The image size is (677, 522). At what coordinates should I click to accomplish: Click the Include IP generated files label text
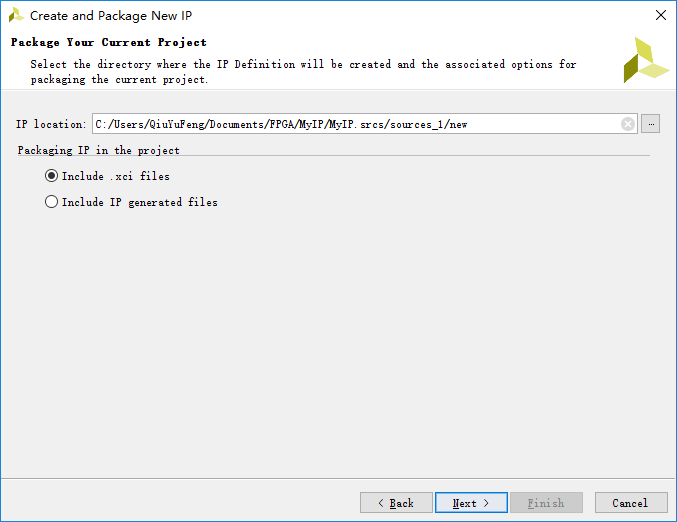pyautogui.click(x=139, y=202)
